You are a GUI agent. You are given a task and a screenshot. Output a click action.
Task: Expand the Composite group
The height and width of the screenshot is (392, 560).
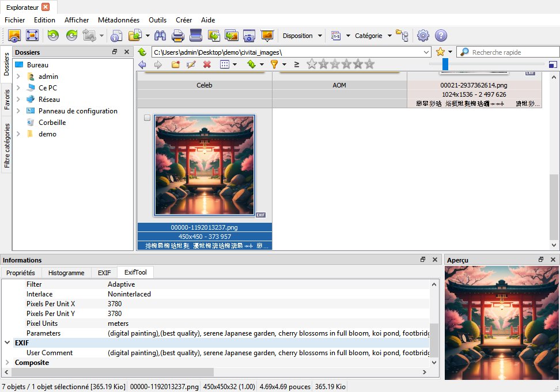click(7, 362)
